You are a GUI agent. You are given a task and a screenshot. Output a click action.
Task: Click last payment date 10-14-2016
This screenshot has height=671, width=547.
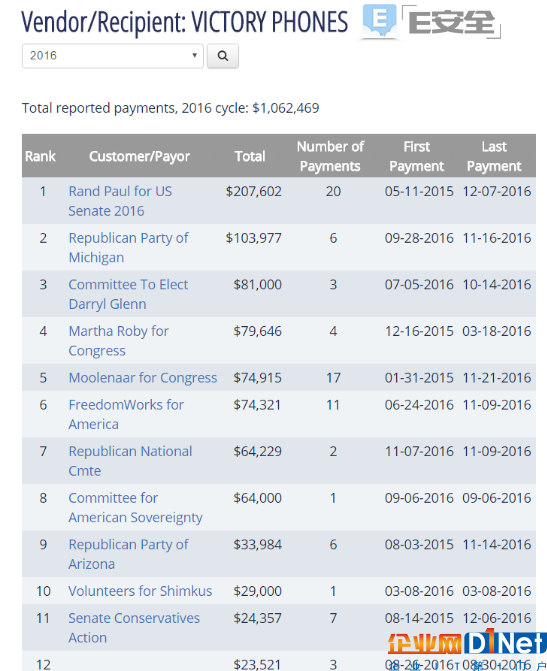click(x=497, y=285)
